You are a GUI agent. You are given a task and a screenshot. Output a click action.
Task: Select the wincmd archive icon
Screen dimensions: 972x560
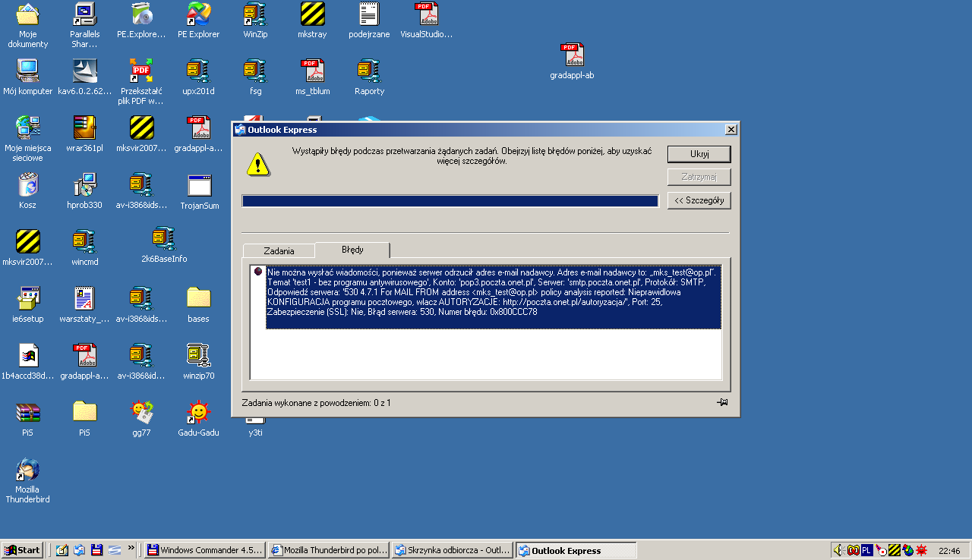click(85, 248)
